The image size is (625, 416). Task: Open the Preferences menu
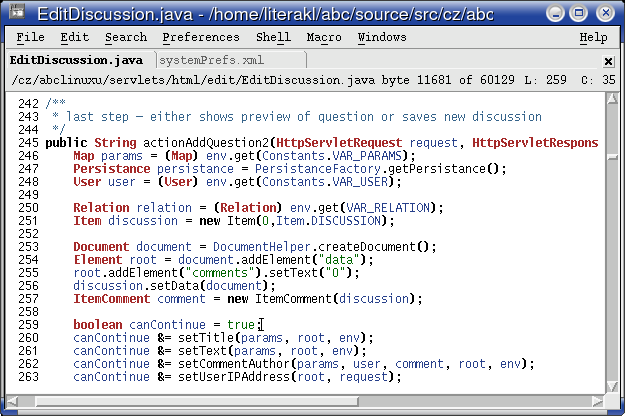201,37
